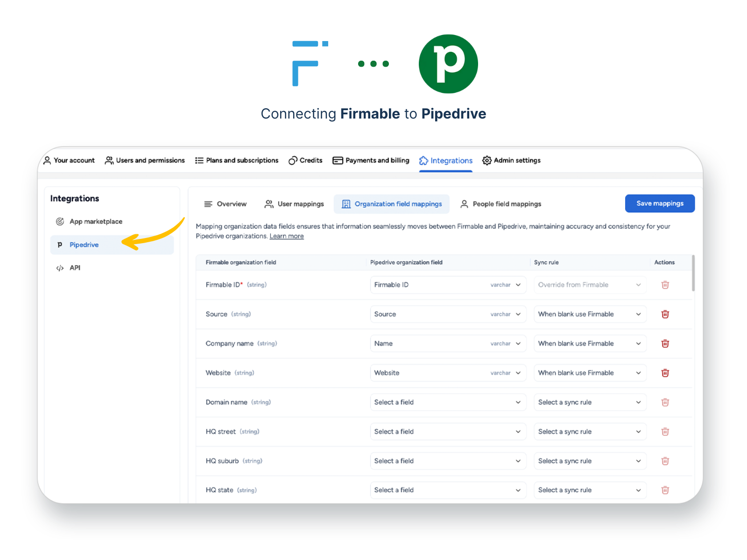
Task: Open sync rule dropdown for HQ street
Action: click(x=590, y=432)
